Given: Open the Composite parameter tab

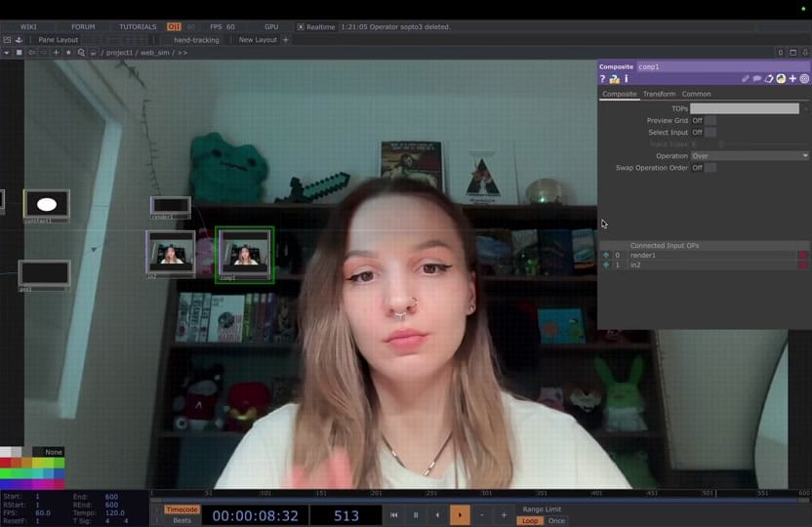Looking at the screenshot, I should 620,95.
